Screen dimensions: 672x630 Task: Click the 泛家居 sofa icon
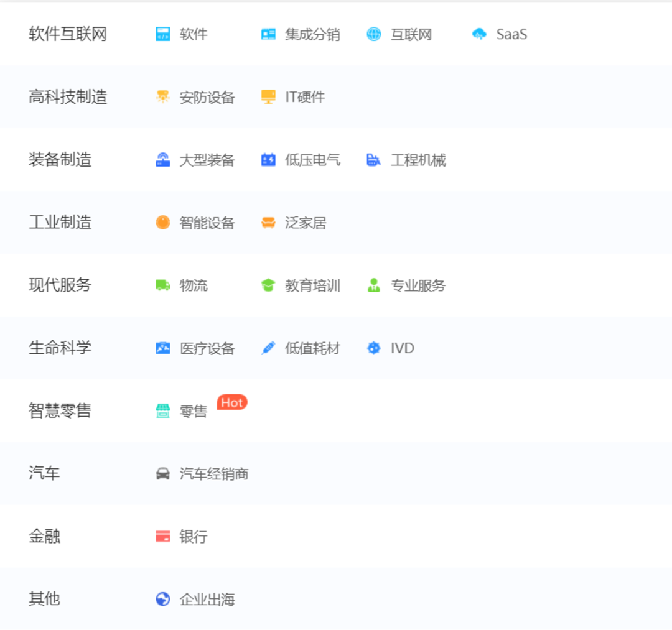pyautogui.click(x=268, y=222)
